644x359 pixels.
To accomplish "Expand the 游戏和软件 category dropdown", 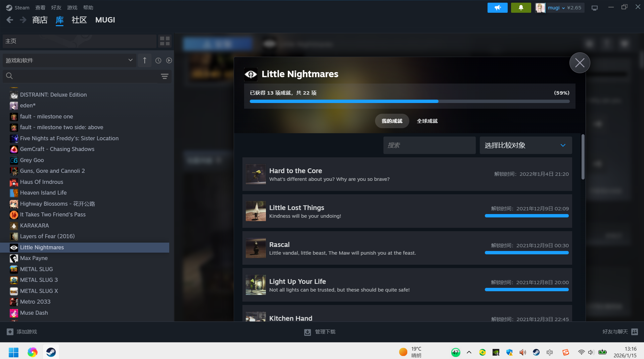I will click(70, 60).
